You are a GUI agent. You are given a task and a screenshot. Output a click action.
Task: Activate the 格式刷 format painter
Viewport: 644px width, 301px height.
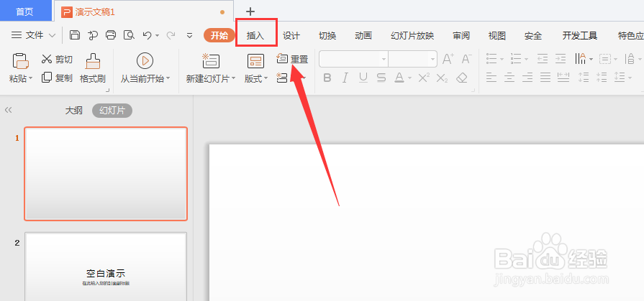pyautogui.click(x=92, y=68)
